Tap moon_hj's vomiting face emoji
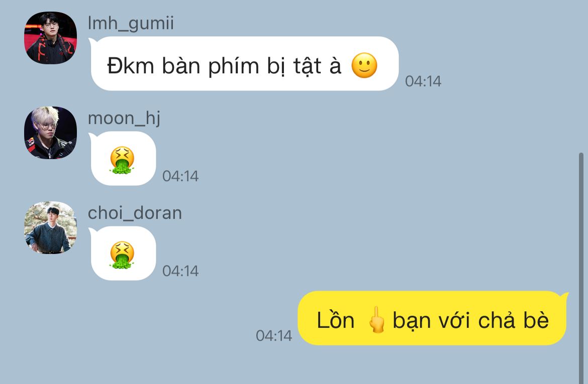The height and width of the screenshot is (384, 588). pyautogui.click(x=122, y=160)
